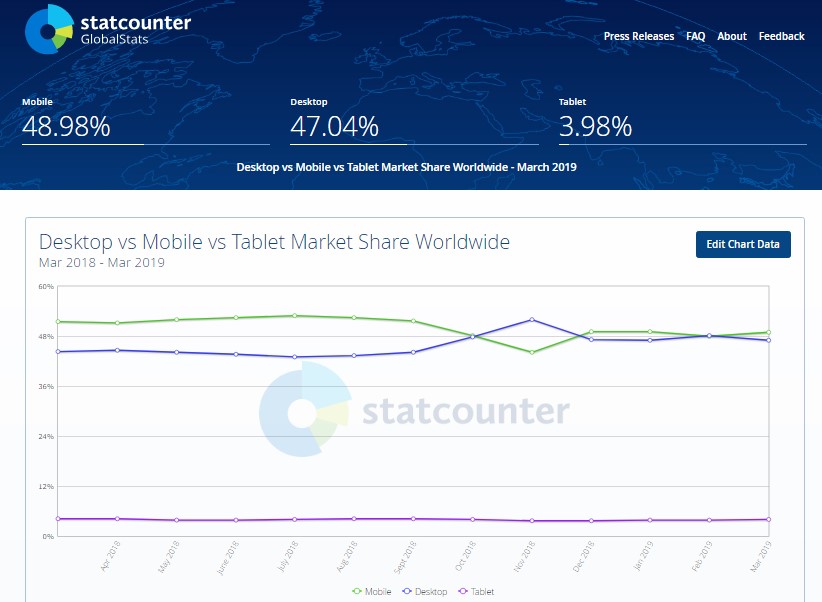The height and width of the screenshot is (602, 822).
Task: Toggle the Desktop series in the legend
Action: (425, 592)
